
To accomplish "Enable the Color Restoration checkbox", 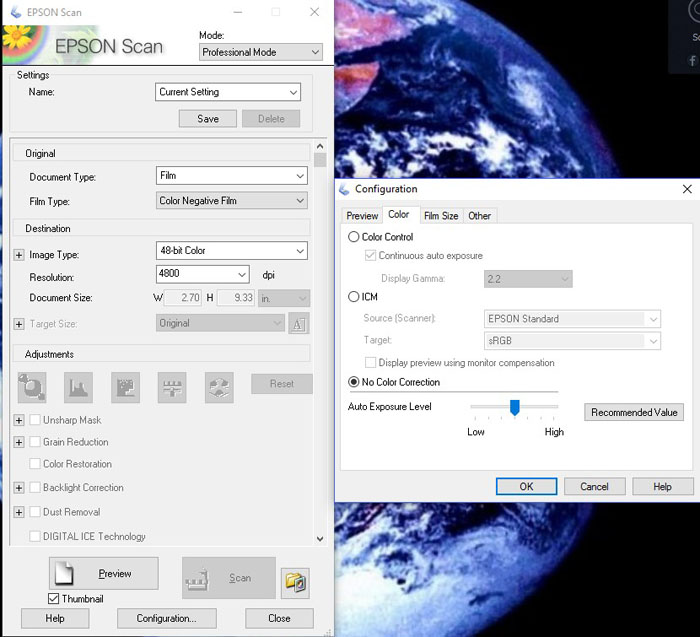I will (35, 463).
